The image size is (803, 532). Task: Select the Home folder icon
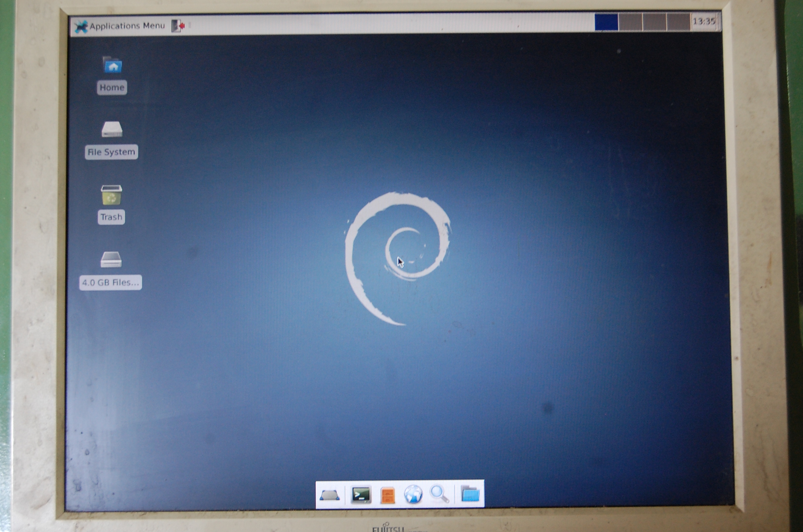(x=112, y=65)
